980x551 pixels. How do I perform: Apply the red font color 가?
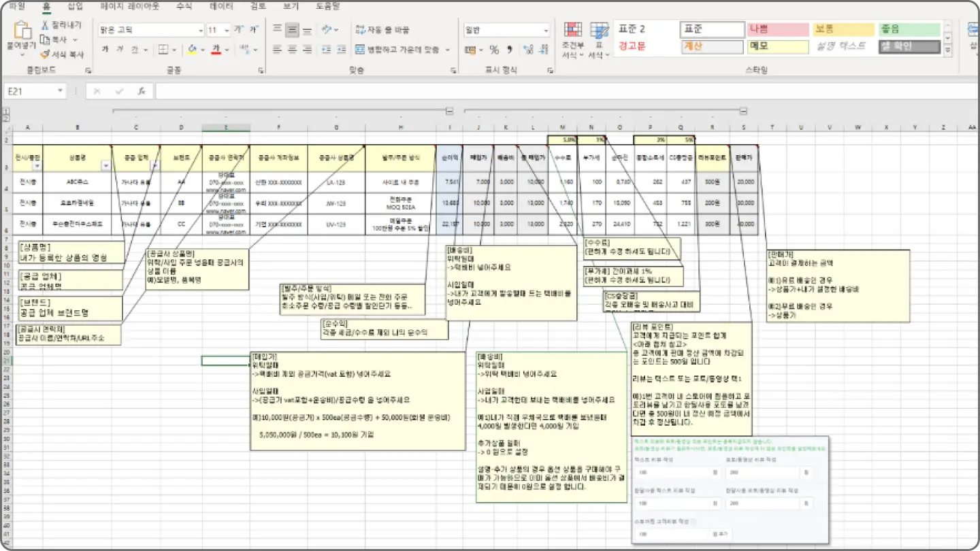coord(216,50)
